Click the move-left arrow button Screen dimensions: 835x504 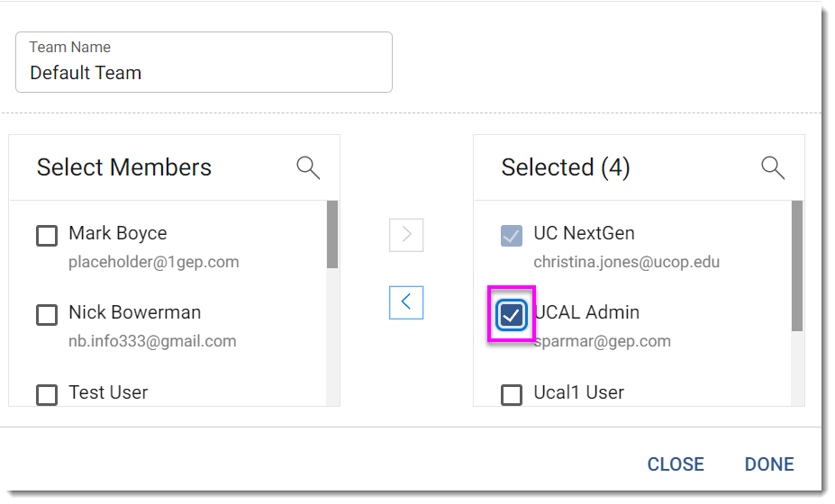(x=406, y=302)
